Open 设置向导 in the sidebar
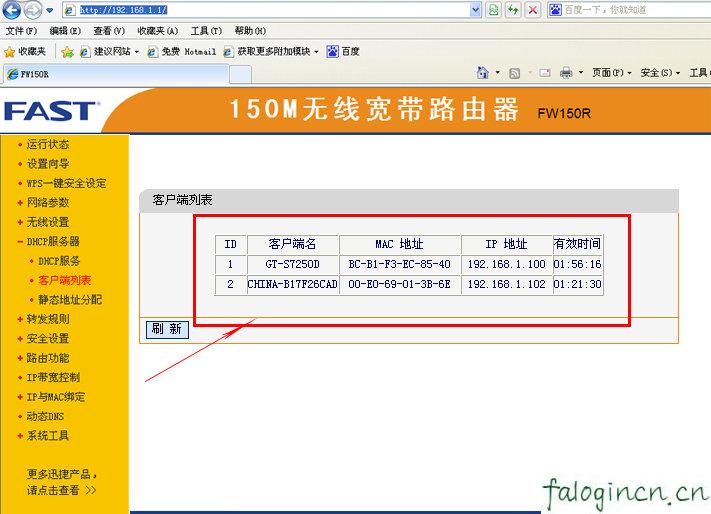Image resolution: width=711 pixels, height=514 pixels. [x=48, y=164]
